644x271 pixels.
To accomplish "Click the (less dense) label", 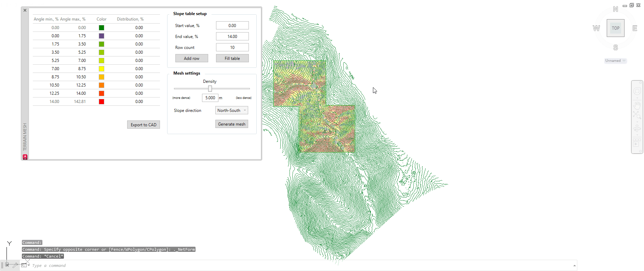I will pos(243,98).
